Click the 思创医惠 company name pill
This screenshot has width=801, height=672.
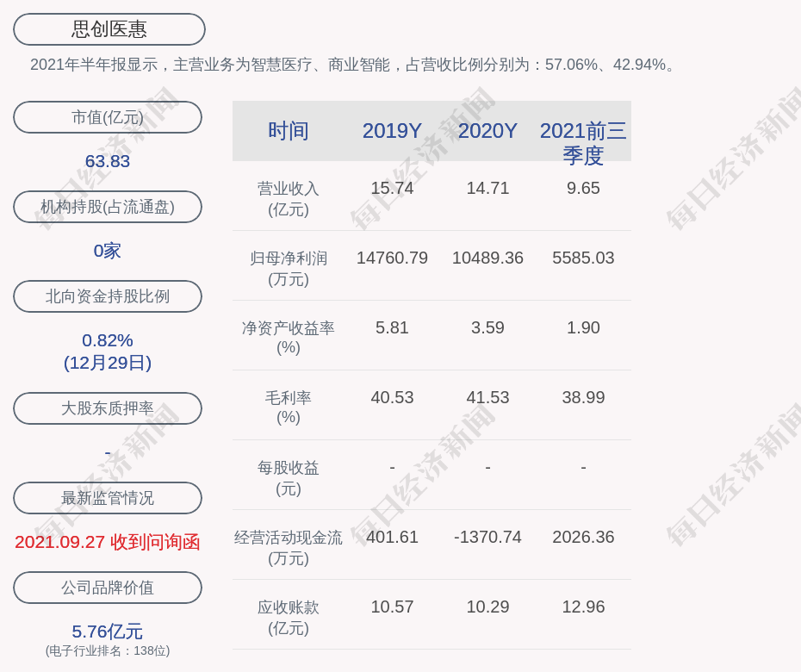(x=109, y=29)
